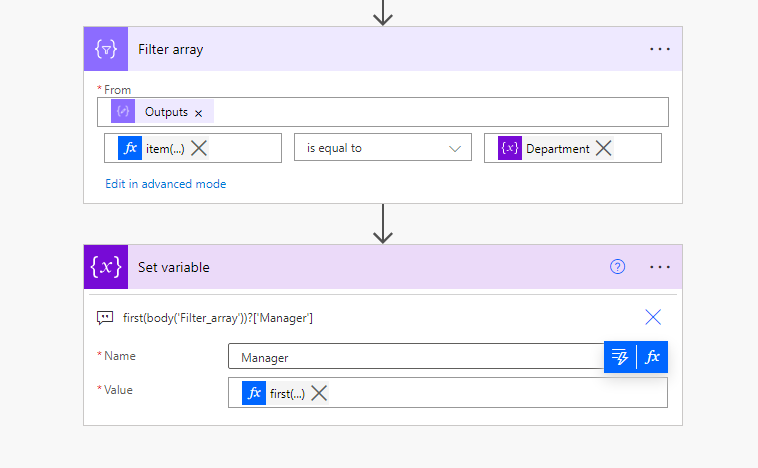The image size is (758, 468).
Task: Open the 'is equal to' operator dropdown
Action: 382,148
